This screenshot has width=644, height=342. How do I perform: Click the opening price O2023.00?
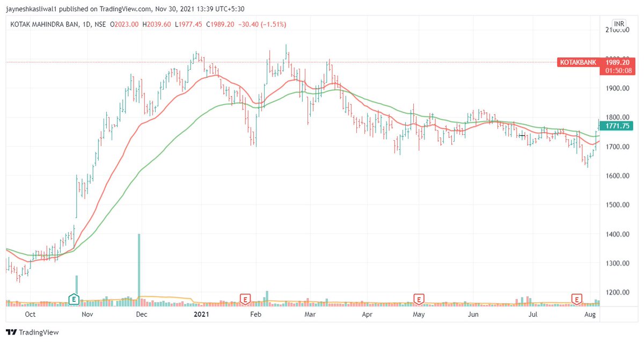125,25
